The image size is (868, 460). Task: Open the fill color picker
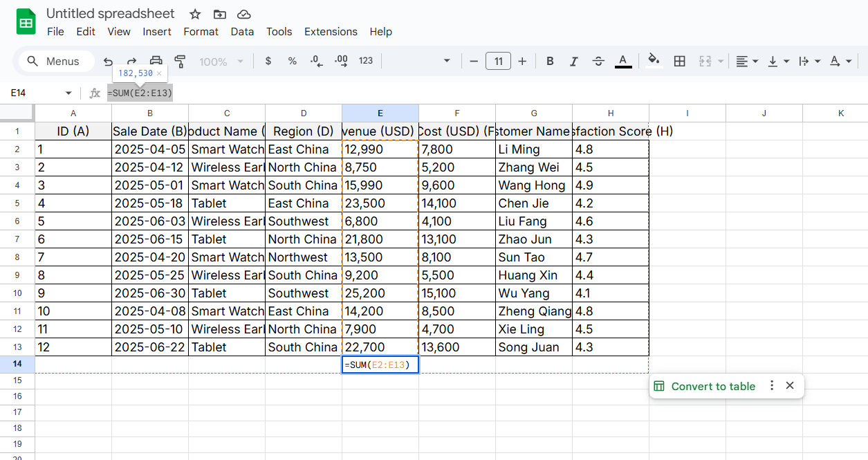tap(653, 62)
